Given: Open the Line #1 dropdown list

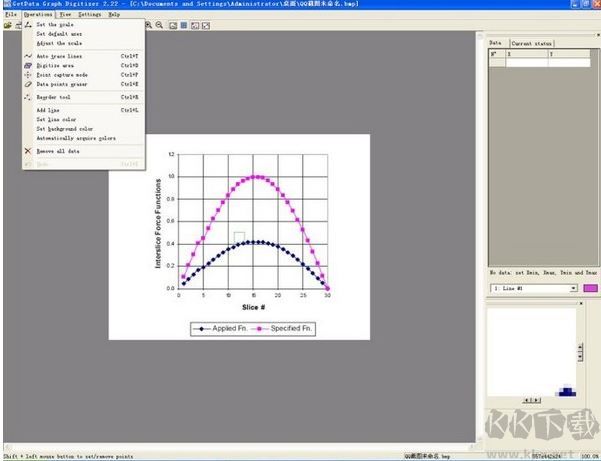Looking at the screenshot, I should [574, 288].
